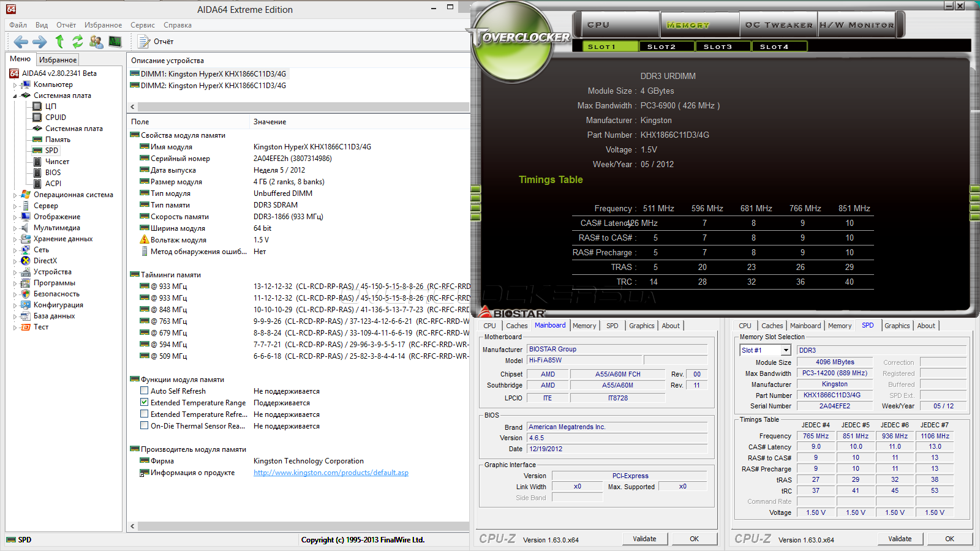Select the DIMM2 Kingston HyperX device row
This screenshot has height=551, width=980.
coord(208,86)
